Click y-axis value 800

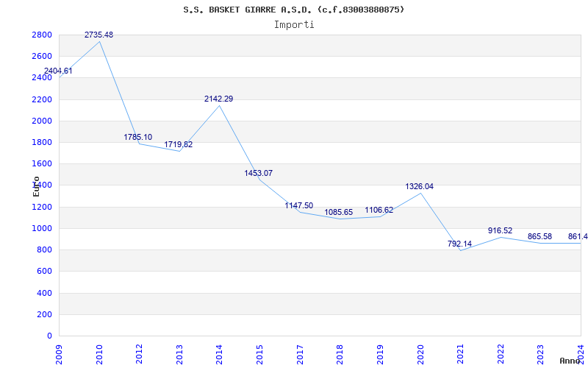coord(44,250)
